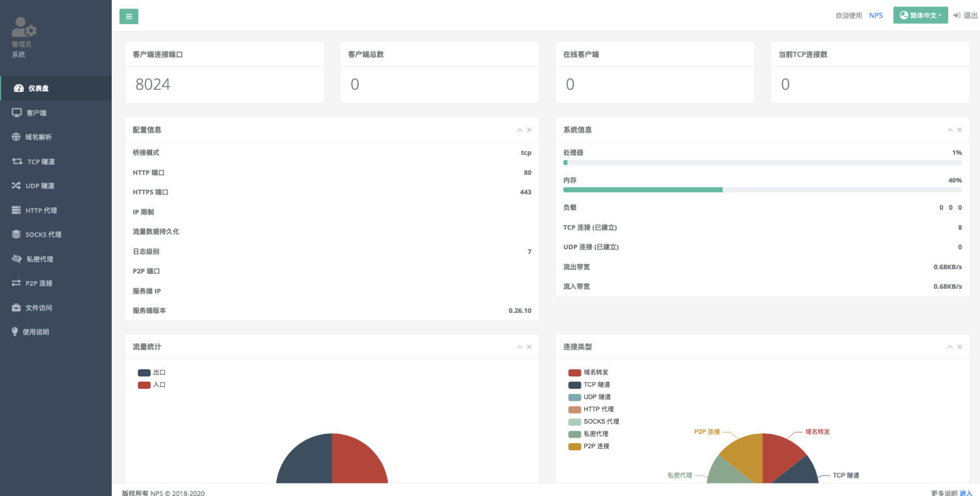
Task: Click the NPS link in header
Action: (875, 15)
